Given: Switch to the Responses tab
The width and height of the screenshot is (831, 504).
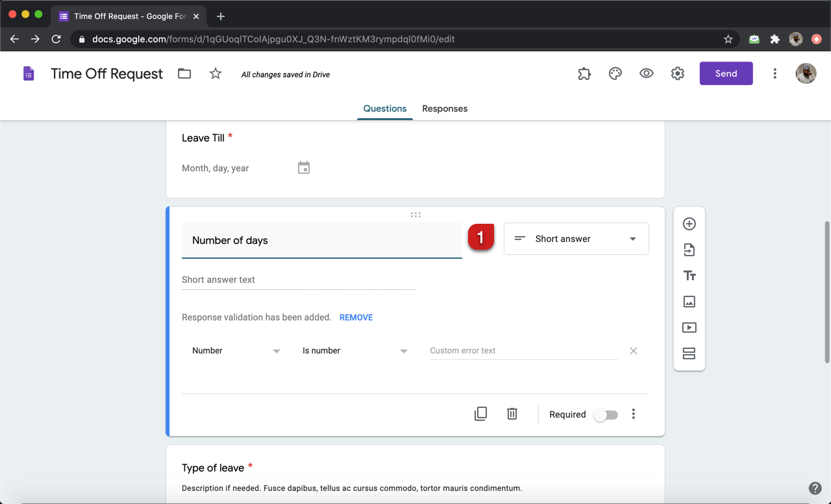Looking at the screenshot, I should click(445, 109).
